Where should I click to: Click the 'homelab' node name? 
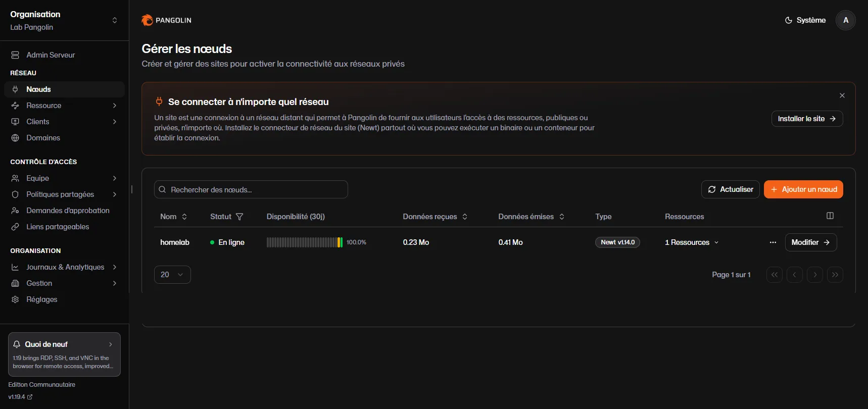pos(175,242)
